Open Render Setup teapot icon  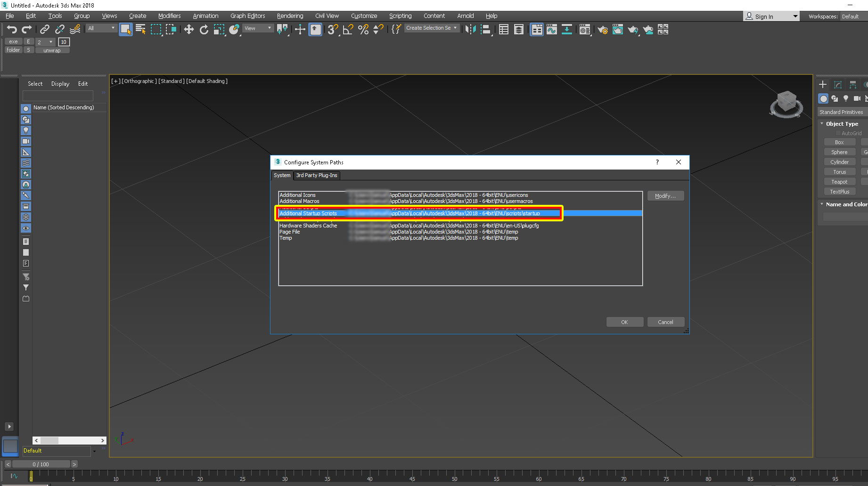point(602,30)
